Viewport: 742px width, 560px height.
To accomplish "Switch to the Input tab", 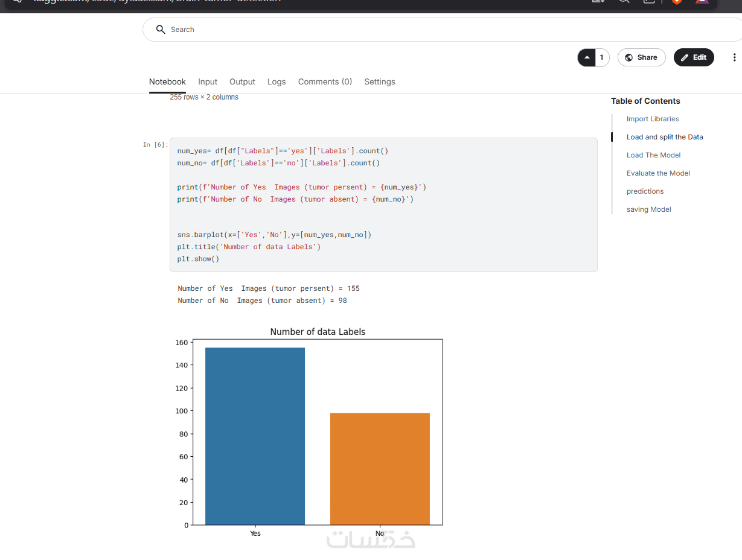I will (208, 81).
